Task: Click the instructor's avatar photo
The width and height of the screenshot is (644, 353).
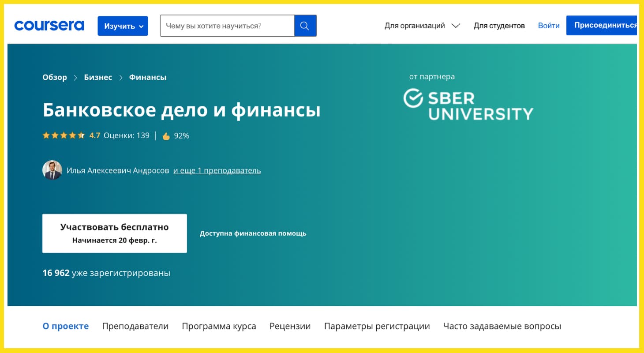Action: [x=52, y=170]
